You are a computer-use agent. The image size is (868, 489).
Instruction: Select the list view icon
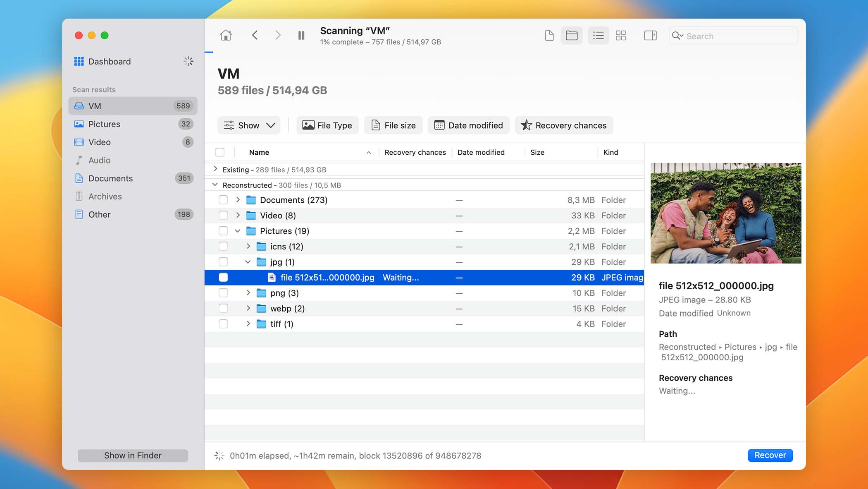coord(598,36)
